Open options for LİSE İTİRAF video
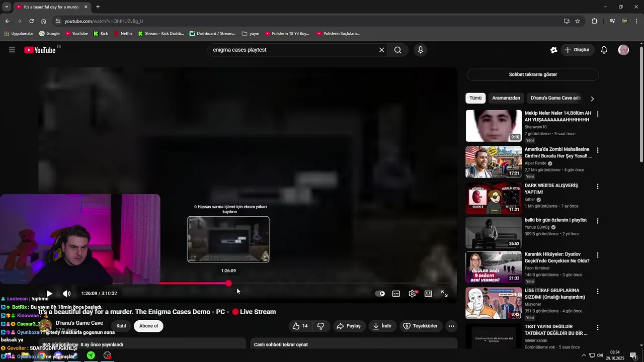644x362 pixels. (598, 292)
